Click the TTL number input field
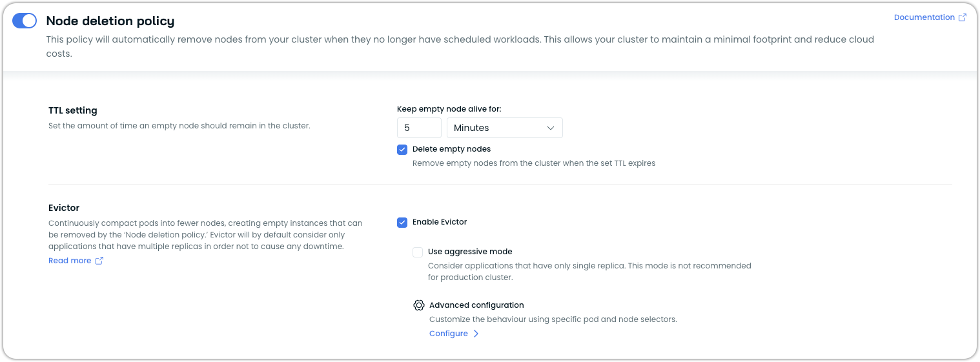This screenshot has width=980, height=362. point(419,128)
